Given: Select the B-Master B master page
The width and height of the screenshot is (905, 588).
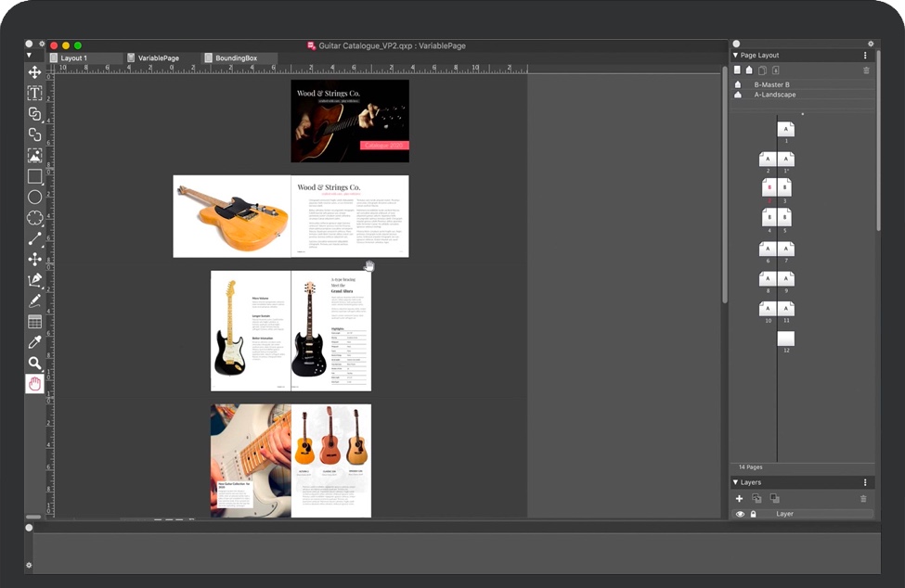Looking at the screenshot, I should [771, 84].
